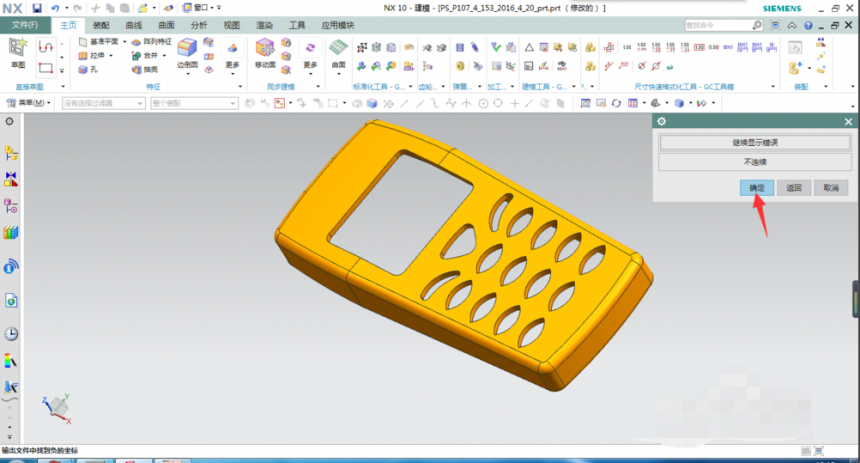Click the Move Face (移动面) tool
860x463 pixels.
pos(265,53)
